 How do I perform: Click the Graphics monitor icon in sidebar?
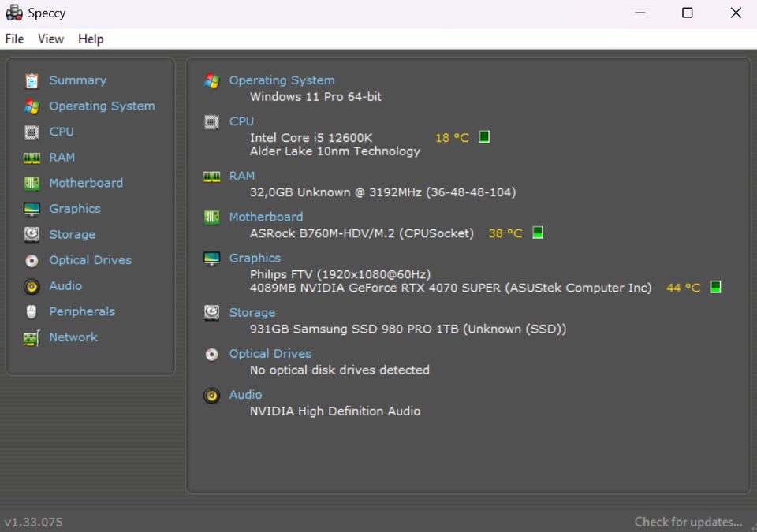(x=32, y=209)
